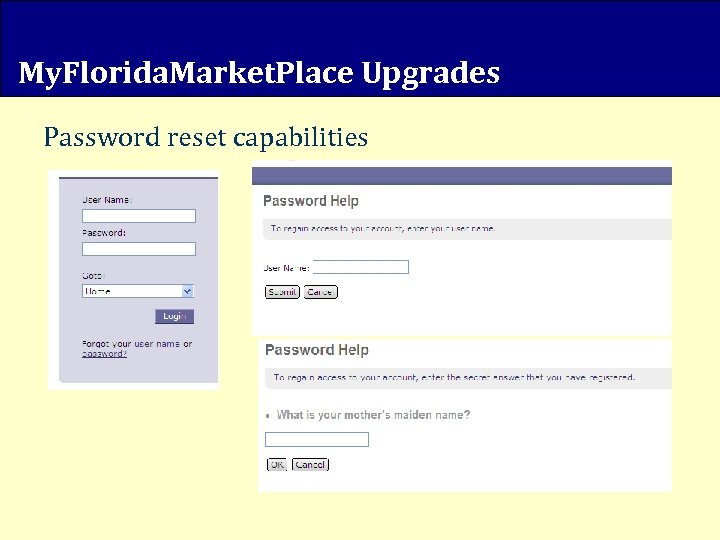
Task: Click Cancel next to OK
Action: [x=310, y=465]
